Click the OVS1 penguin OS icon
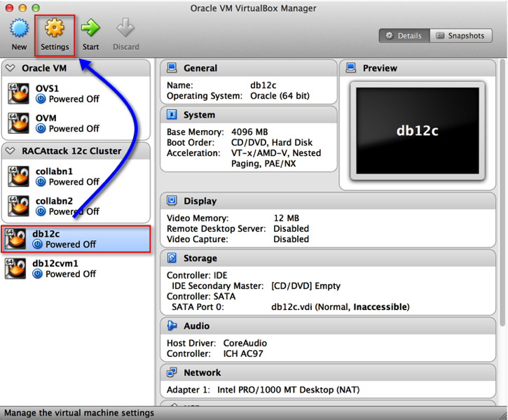This screenshot has width=508, height=420. [x=18, y=94]
